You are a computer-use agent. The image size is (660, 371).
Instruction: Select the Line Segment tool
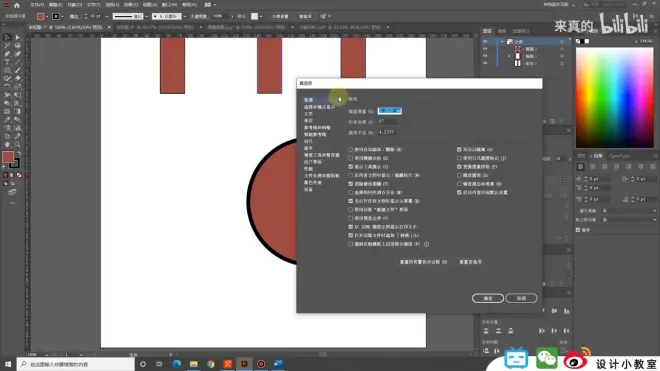pyautogui.click(x=17, y=62)
